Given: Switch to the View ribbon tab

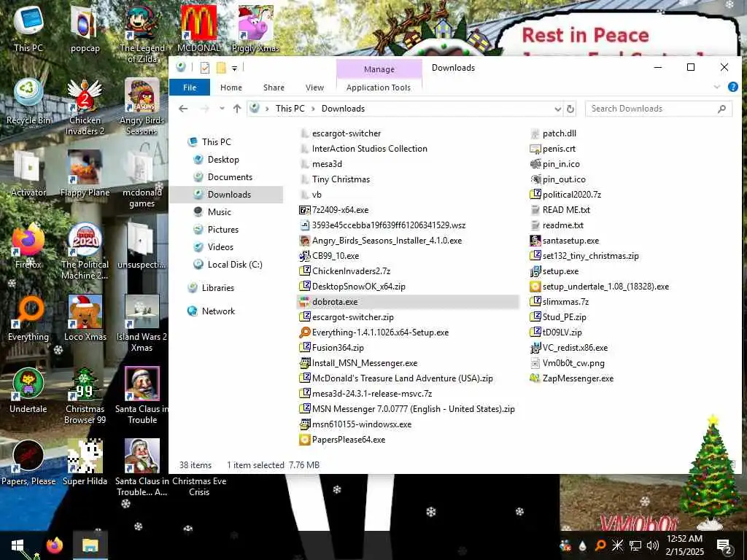Looking at the screenshot, I should point(314,87).
